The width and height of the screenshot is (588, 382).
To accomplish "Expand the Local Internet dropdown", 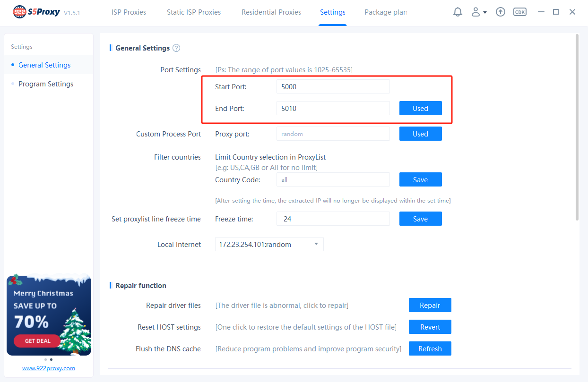I will tap(316, 244).
